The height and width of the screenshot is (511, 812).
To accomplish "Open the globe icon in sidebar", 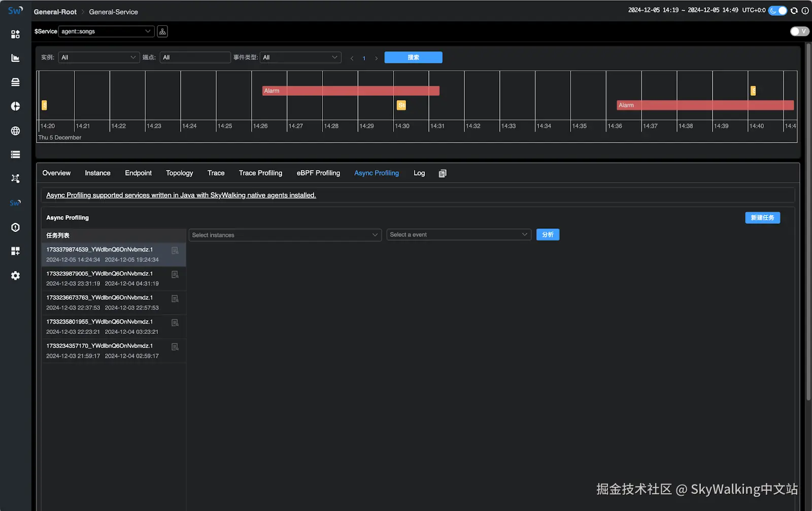I will (x=15, y=130).
